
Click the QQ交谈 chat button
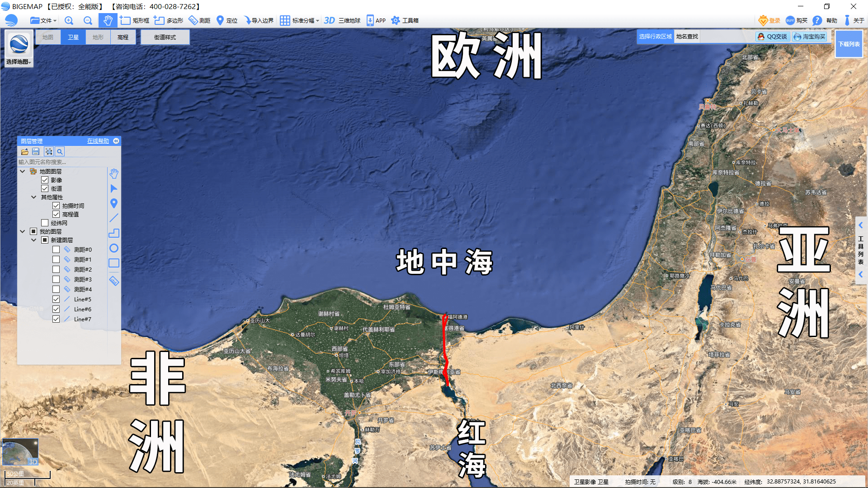(x=773, y=37)
